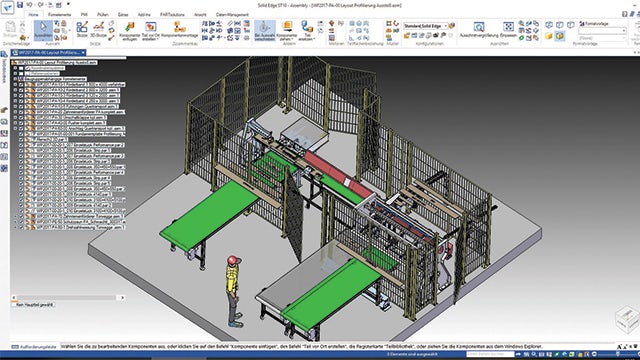Click Ausschnittvergrößerung zoom area tool
This screenshot has height=360, width=640.
pyautogui.click(x=479, y=30)
